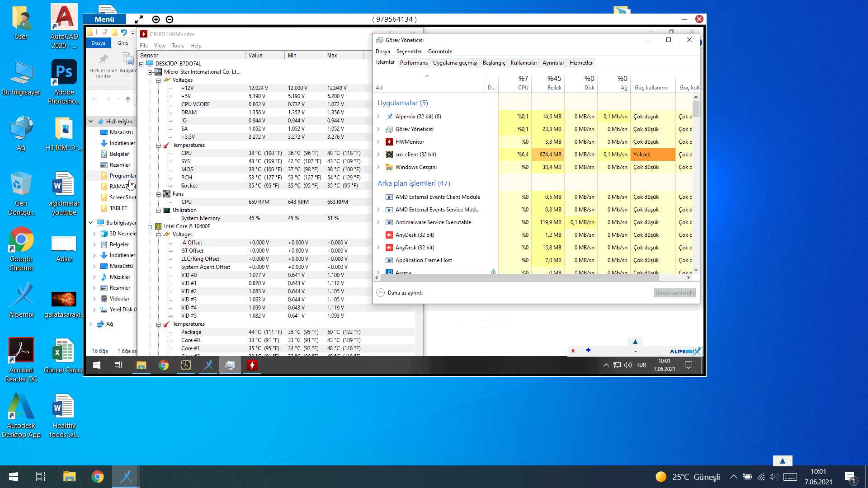Select the CPU VCORE voltage row

[x=276, y=104]
